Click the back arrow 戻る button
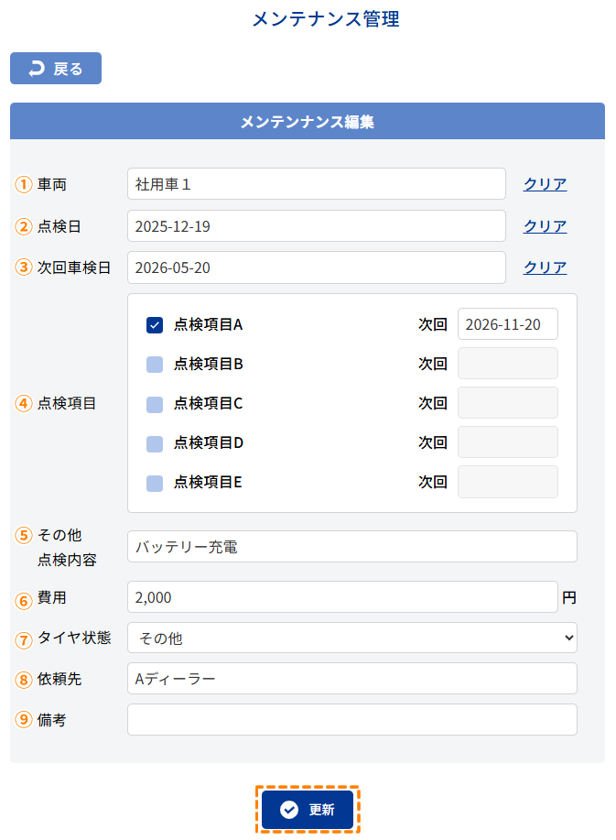Image resolution: width=616 pixels, height=840 pixels. click(56, 69)
